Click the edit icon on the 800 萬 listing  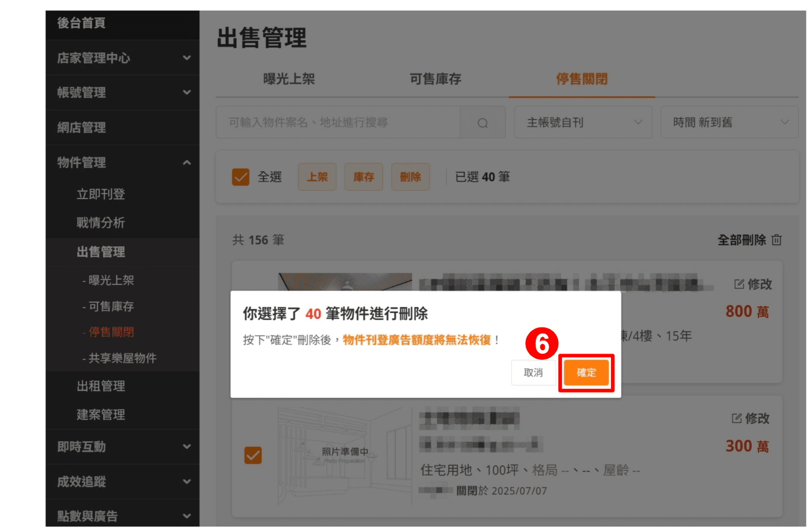[739, 284]
